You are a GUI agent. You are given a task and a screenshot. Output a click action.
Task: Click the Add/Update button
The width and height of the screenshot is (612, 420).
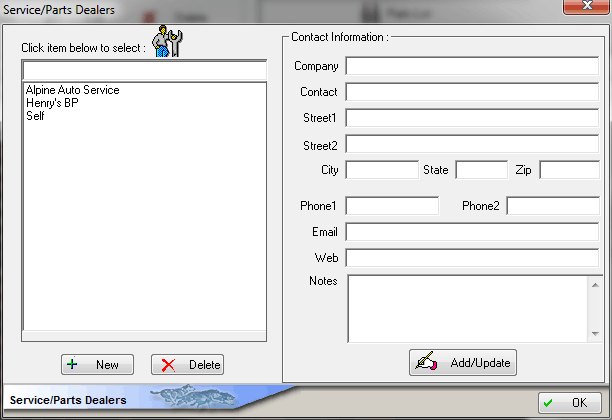pyautogui.click(x=462, y=362)
